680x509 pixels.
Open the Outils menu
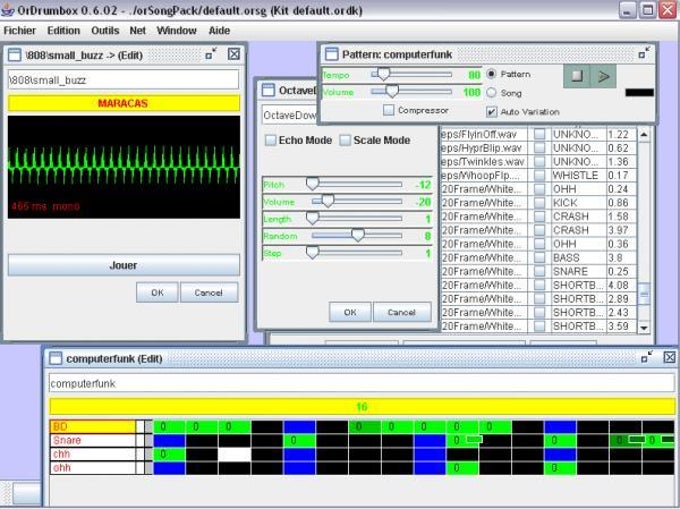click(x=105, y=31)
